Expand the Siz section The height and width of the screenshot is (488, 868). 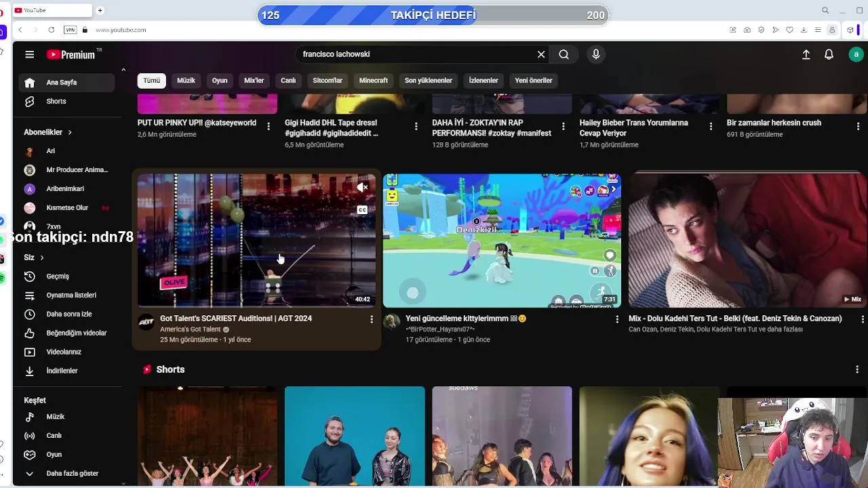[x=34, y=258]
